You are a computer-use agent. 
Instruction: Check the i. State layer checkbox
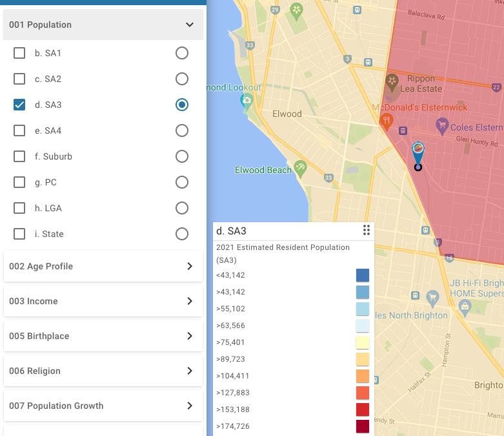click(x=20, y=234)
